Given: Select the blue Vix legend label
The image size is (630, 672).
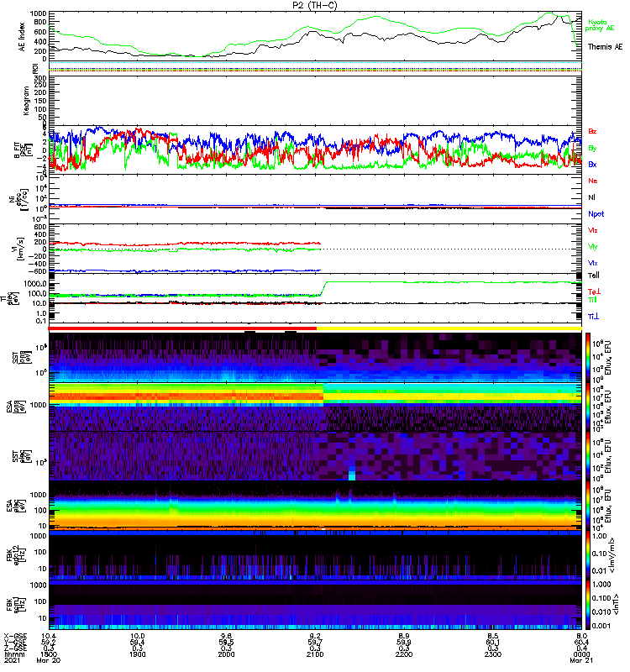Looking at the screenshot, I should coord(593,263).
